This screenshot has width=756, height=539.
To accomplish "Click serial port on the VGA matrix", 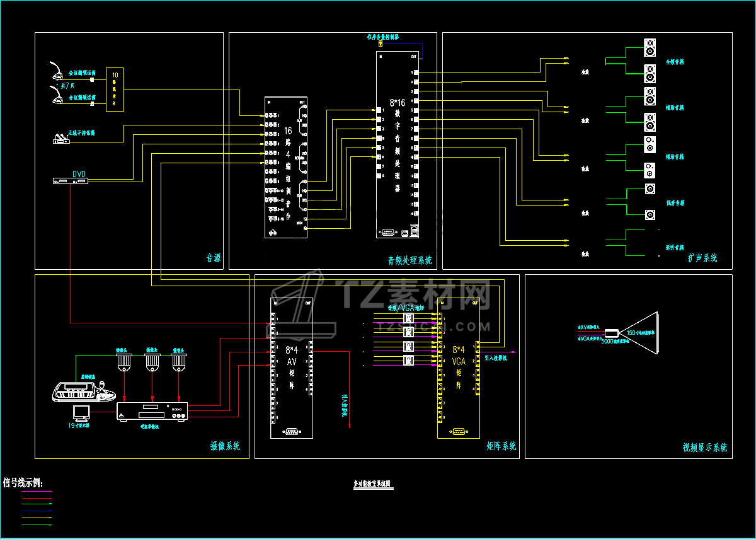I will click(x=459, y=432).
